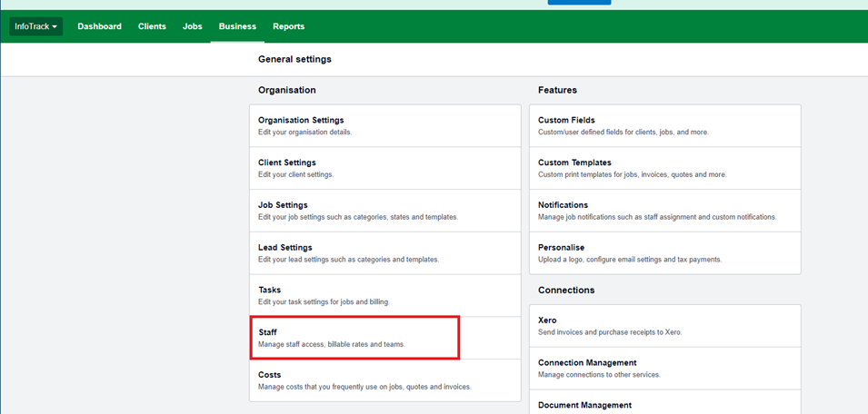The width and height of the screenshot is (868, 414).
Task: Open the Personalise option
Action: coord(561,248)
